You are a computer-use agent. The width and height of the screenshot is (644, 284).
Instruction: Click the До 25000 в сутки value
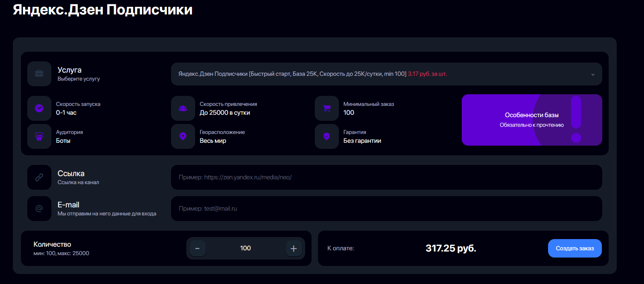[225, 113]
